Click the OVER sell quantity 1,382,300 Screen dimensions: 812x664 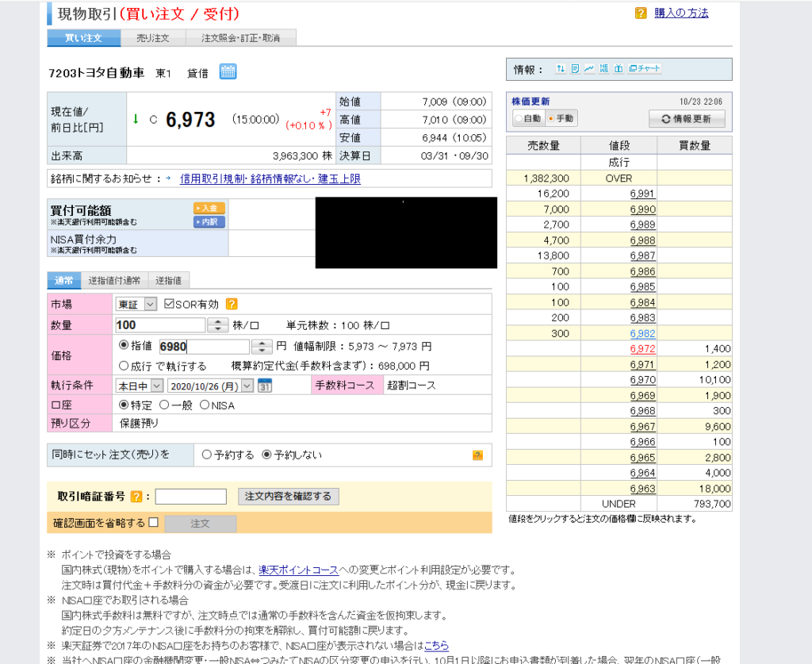[x=546, y=178]
